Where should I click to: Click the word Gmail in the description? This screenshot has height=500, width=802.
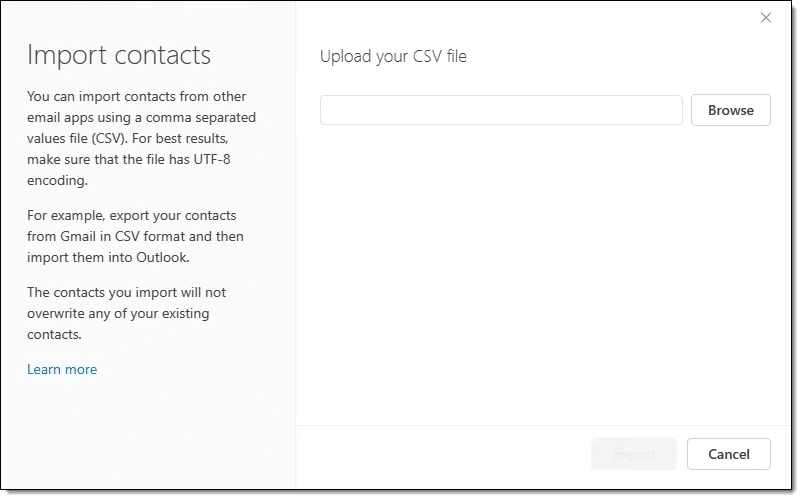86,236
